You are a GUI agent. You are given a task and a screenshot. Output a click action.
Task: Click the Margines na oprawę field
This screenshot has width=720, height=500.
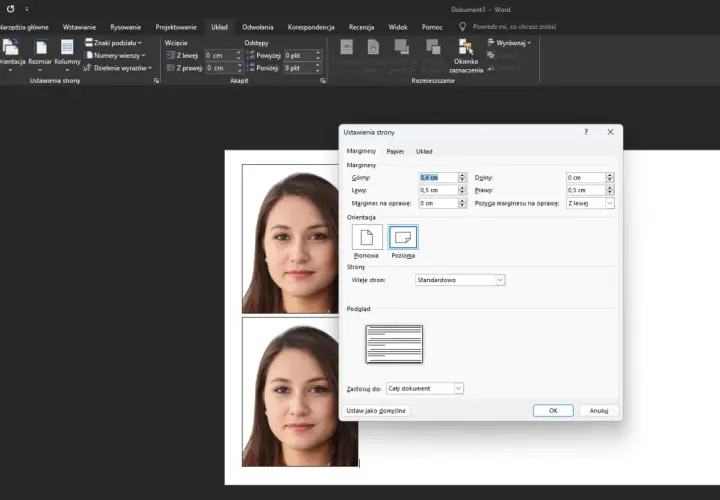438,203
